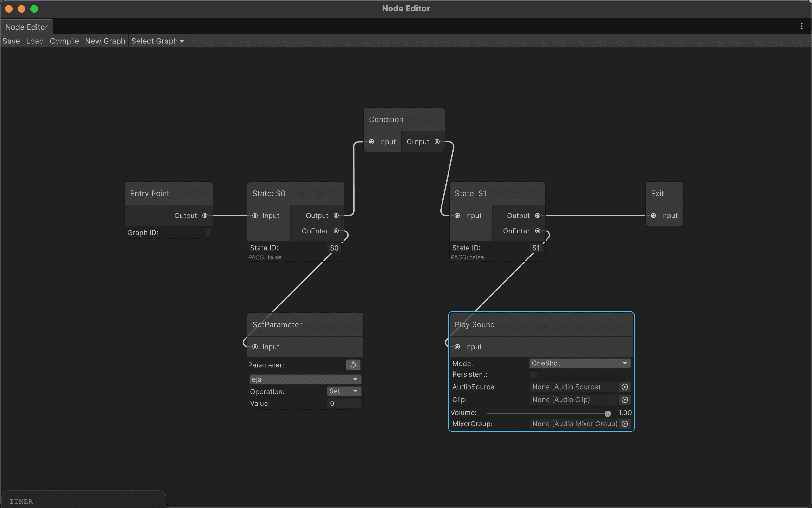Image resolution: width=812 pixels, height=508 pixels.
Task: Close the window with the red button
Action: pos(9,9)
